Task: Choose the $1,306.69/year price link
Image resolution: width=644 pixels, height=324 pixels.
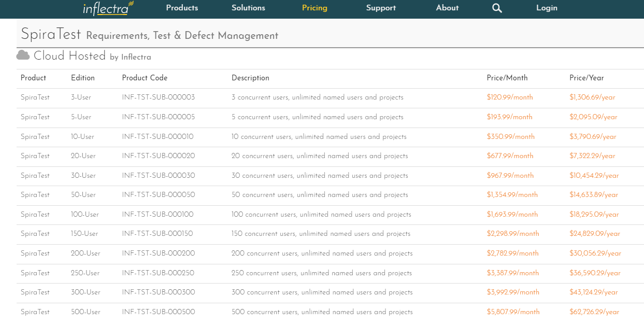Action: pyautogui.click(x=592, y=97)
